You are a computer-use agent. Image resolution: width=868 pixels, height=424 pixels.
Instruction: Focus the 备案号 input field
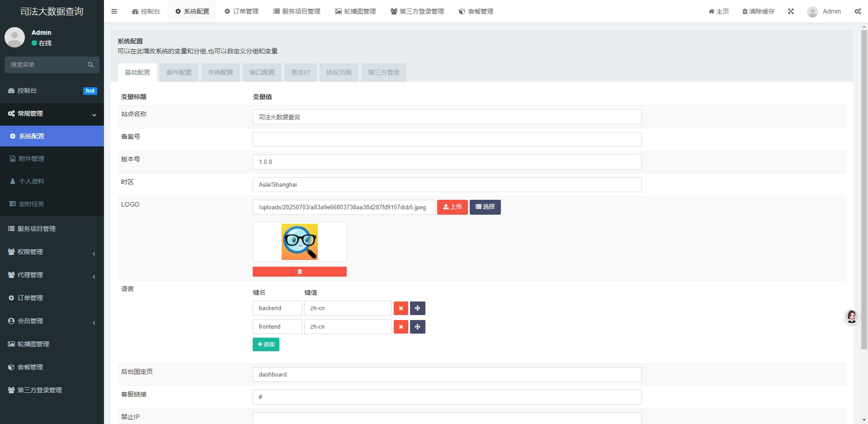pos(447,140)
